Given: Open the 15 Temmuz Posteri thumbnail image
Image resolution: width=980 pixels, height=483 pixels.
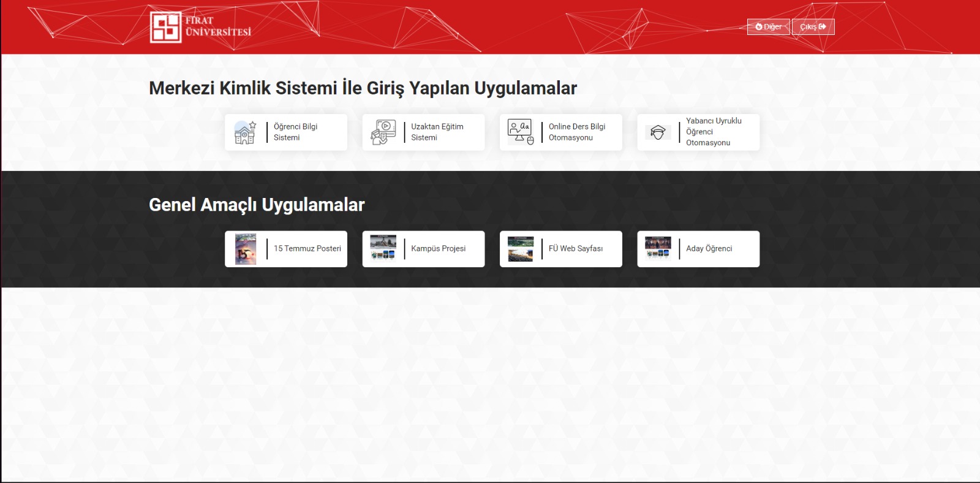Looking at the screenshot, I should 246,249.
